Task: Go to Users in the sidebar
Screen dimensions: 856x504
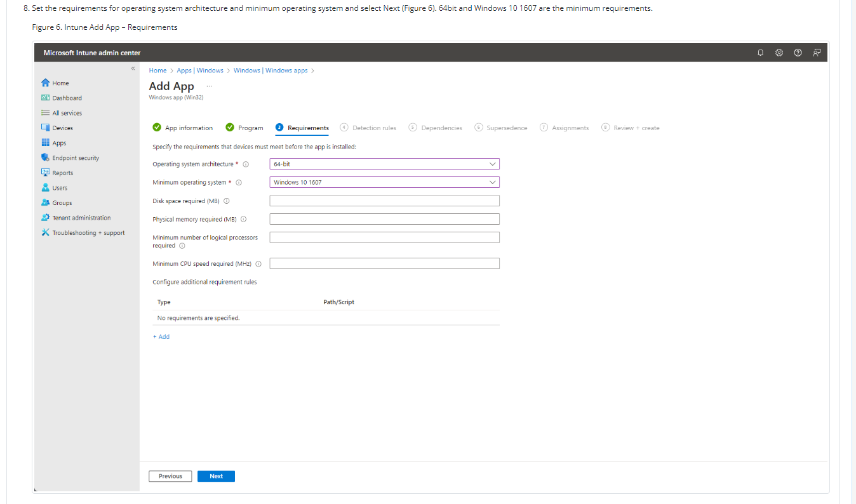Action: (55, 188)
